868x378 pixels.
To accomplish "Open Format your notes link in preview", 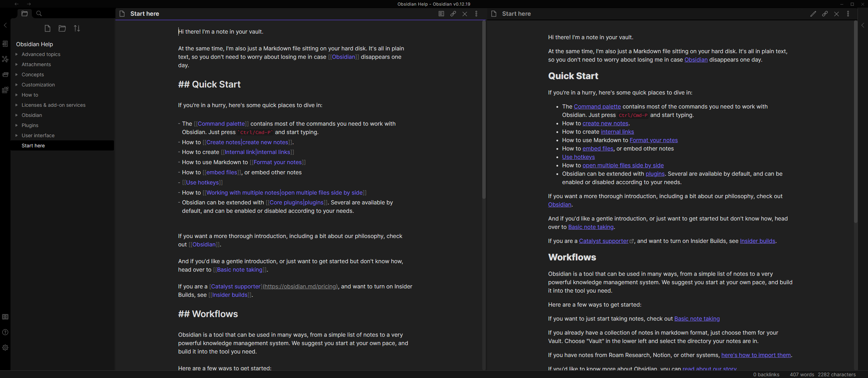I will tap(654, 140).
